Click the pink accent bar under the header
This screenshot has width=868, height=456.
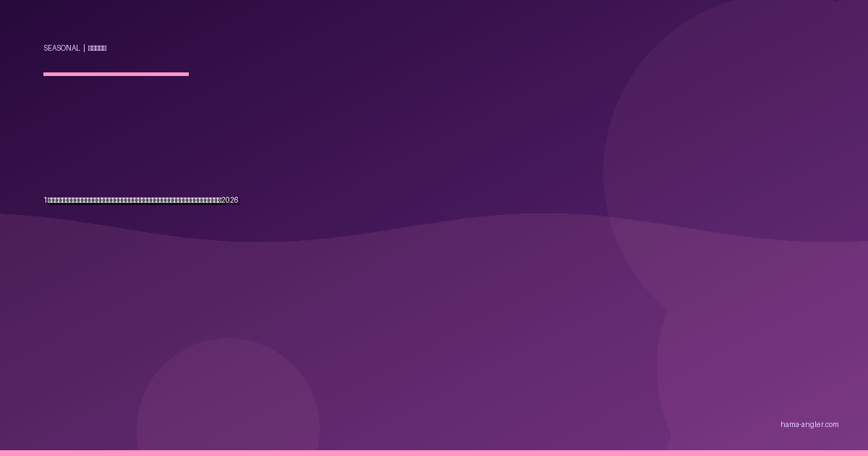coord(116,74)
